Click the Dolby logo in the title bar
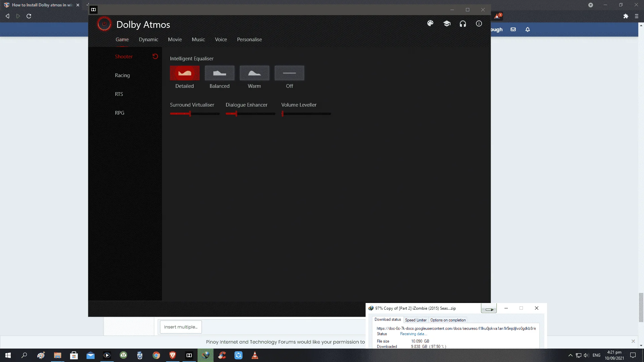This screenshot has width=644, height=362. (x=94, y=9)
